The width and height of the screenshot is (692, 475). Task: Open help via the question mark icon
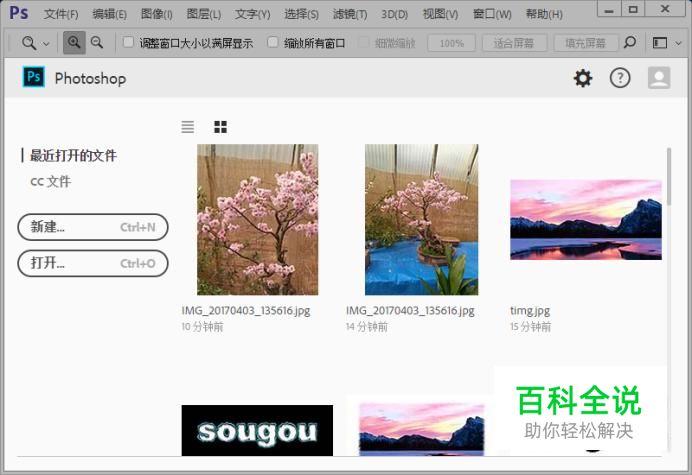point(620,78)
